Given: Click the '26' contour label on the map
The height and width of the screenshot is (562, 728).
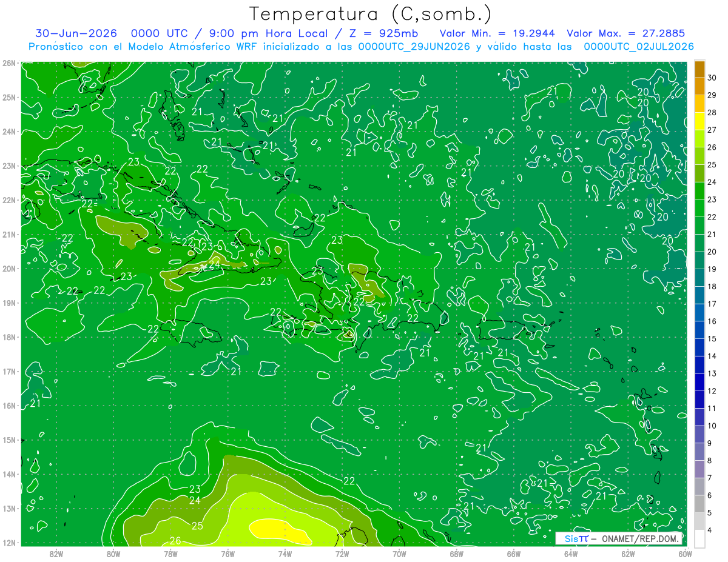Looking at the screenshot, I should tap(175, 541).
